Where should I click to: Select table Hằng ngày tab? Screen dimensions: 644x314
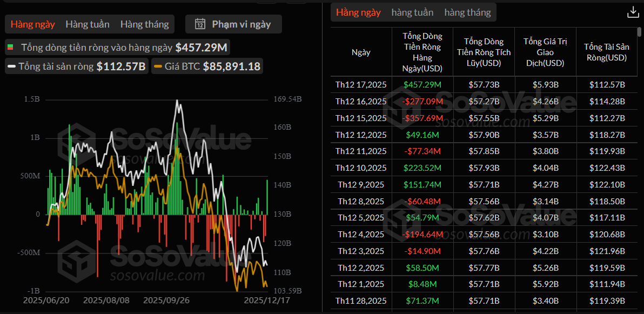pos(358,12)
